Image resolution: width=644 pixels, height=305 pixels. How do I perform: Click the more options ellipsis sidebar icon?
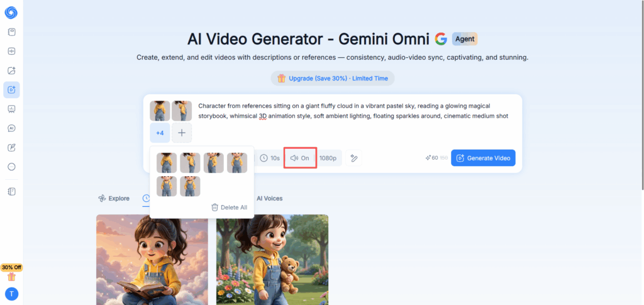11,167
